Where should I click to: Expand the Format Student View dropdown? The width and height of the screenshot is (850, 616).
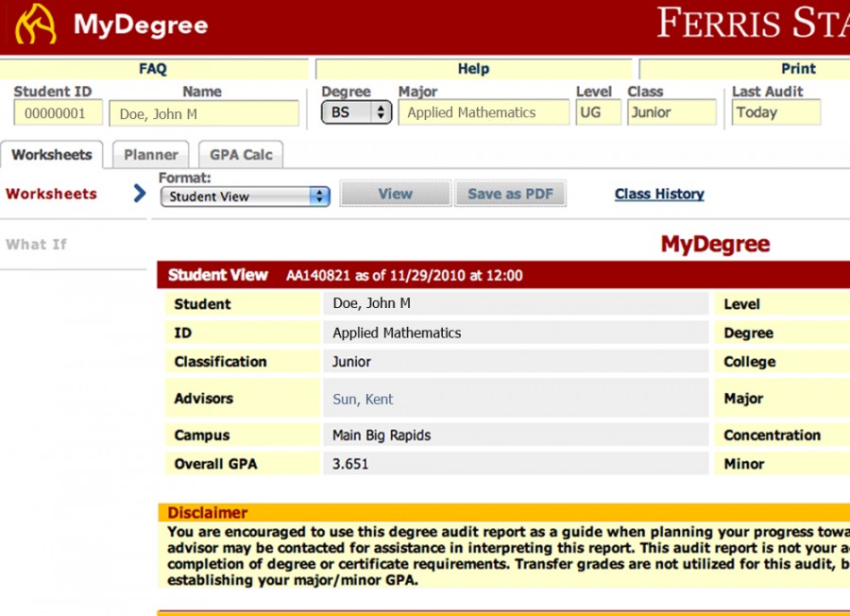tap(244, 197)
